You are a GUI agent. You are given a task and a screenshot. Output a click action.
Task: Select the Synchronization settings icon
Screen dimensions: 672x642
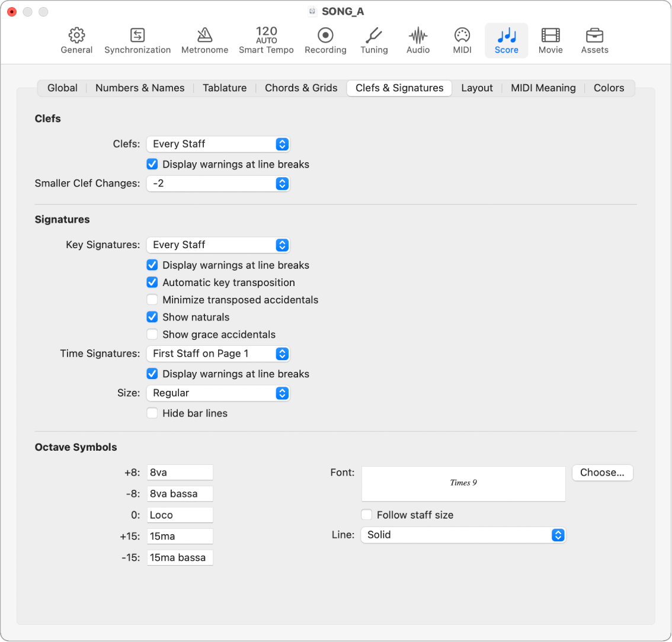137,36
